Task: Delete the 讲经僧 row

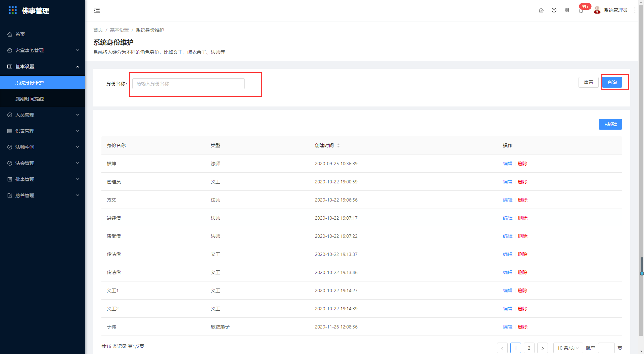Action: [x=523, y=218]
